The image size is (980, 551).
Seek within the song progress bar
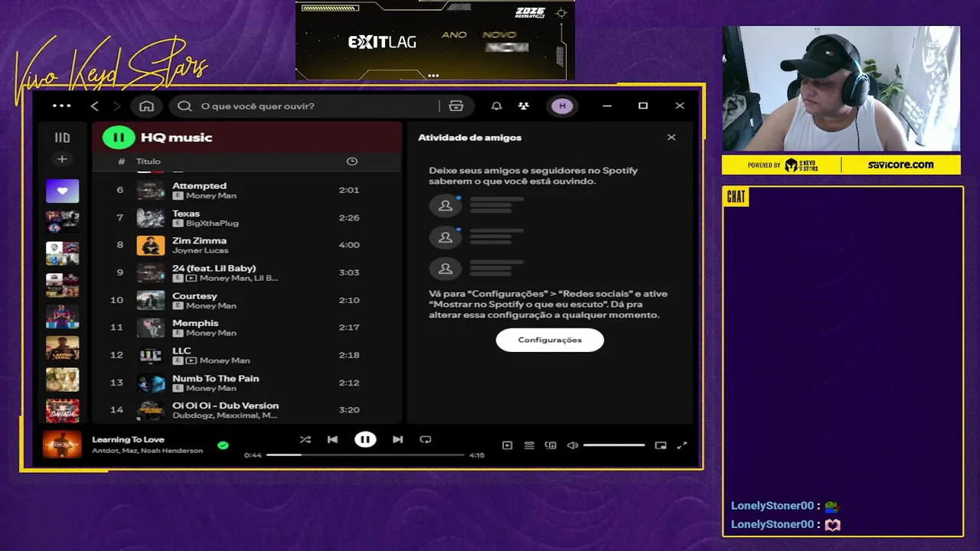pos(365,455)
